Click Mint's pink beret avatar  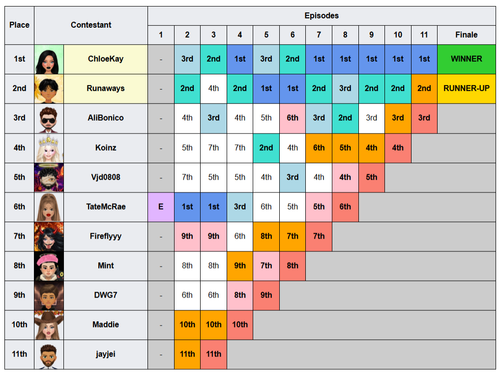tap(49, 266)
